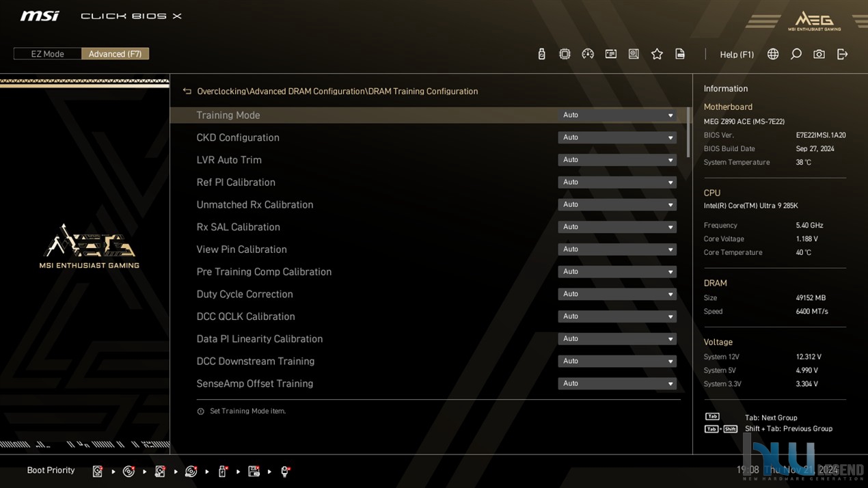868x488 pixels.
Task: Click the DRAM Training Configuration breadcrumb path
Action: 423,91
